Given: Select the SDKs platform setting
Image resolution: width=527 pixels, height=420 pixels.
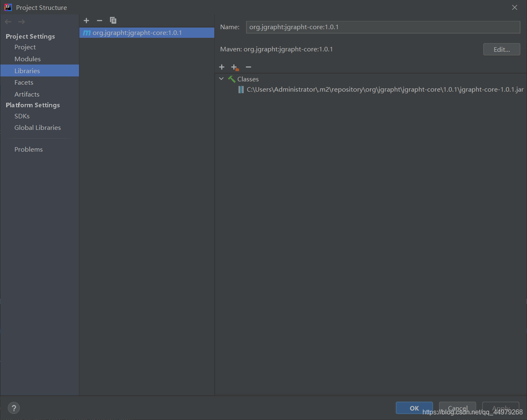Looking at the screenshot, I should point(22,116).
